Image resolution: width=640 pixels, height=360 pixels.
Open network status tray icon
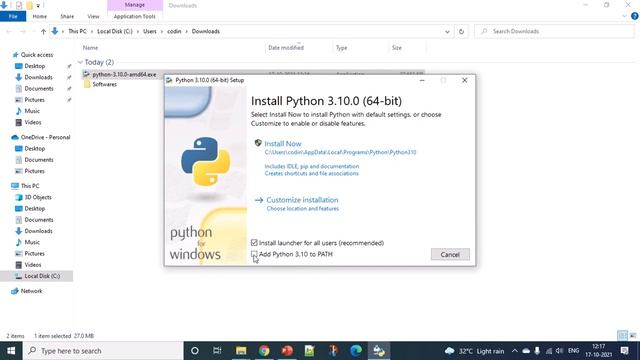tap(549, 351)
